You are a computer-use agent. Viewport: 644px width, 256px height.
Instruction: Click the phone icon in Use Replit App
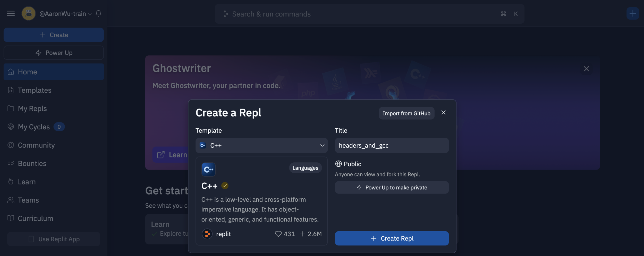pyautogui.click(x=31, y=239)
